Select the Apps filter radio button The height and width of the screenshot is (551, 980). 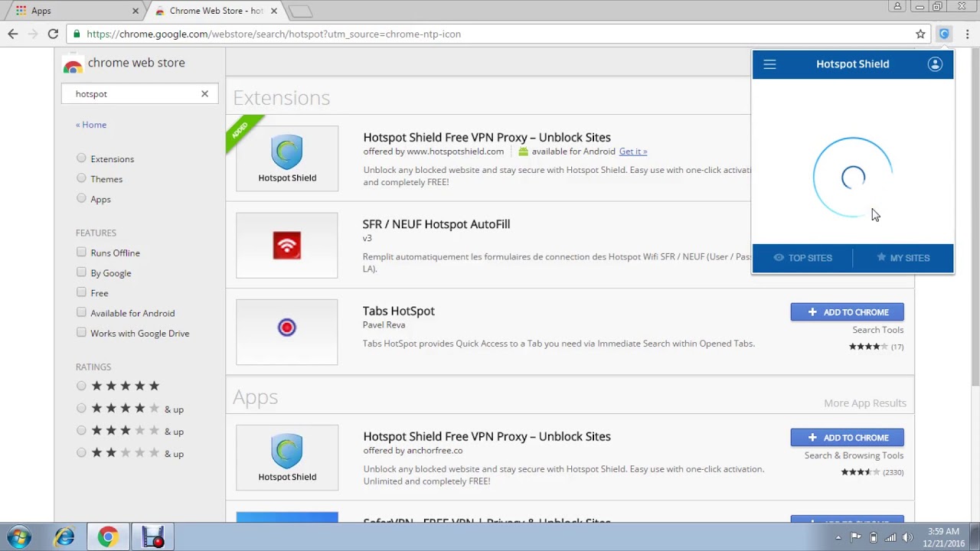(81, 198)
